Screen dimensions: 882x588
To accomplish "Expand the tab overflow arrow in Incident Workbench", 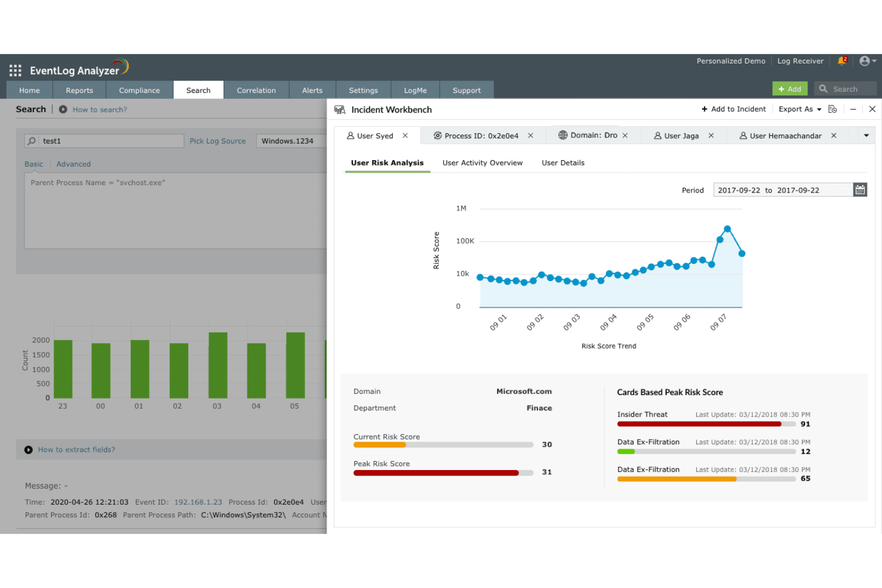I will (865, 135).
